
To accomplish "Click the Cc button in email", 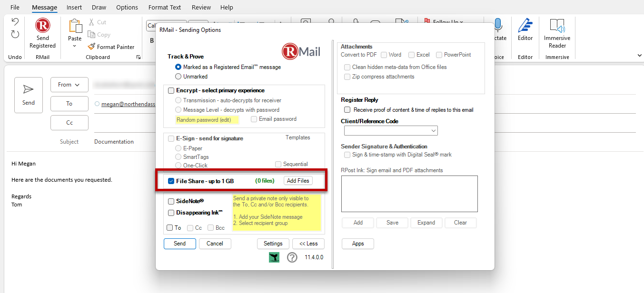I will coord(69,123).
